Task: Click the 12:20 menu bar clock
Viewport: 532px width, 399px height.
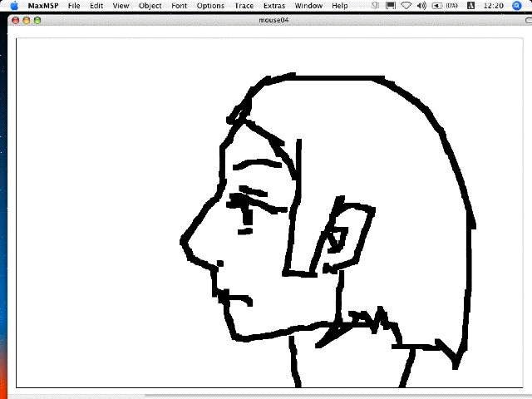Action: coord(493,6)
